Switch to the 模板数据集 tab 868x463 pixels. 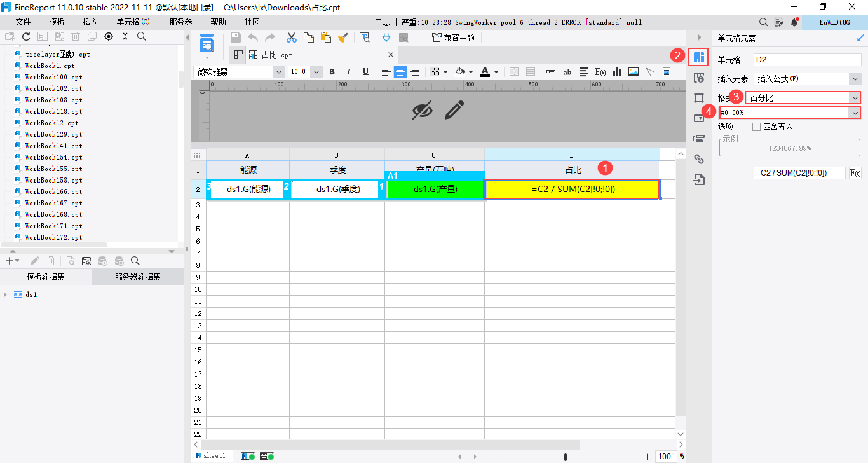(x=46, y=277)
